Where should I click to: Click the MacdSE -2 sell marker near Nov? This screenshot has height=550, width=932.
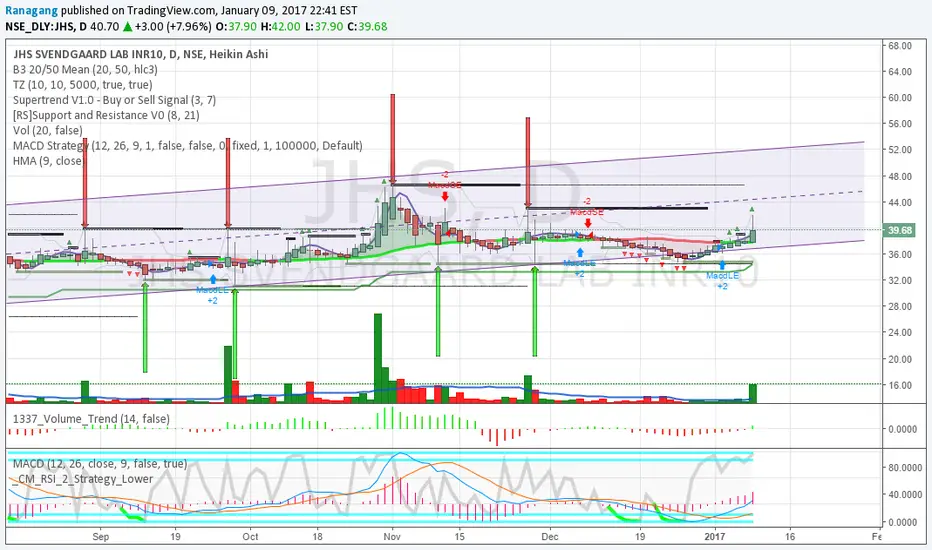pos(445,187)
